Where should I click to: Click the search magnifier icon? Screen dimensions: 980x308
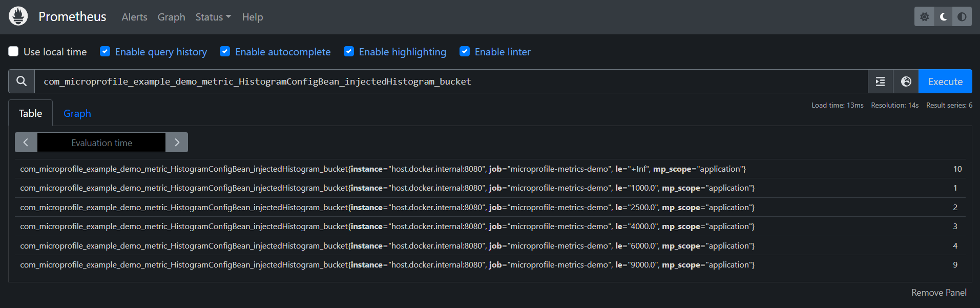click(x=22, y=81)
